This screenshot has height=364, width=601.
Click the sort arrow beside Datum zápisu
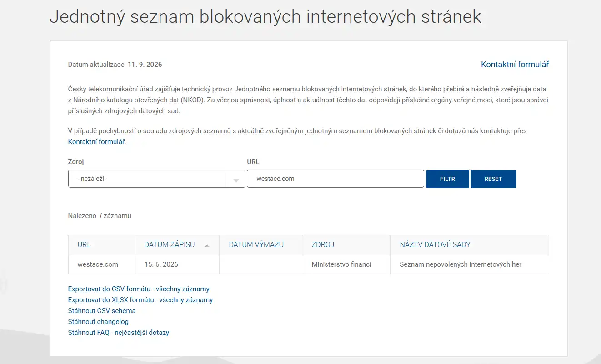207,245
